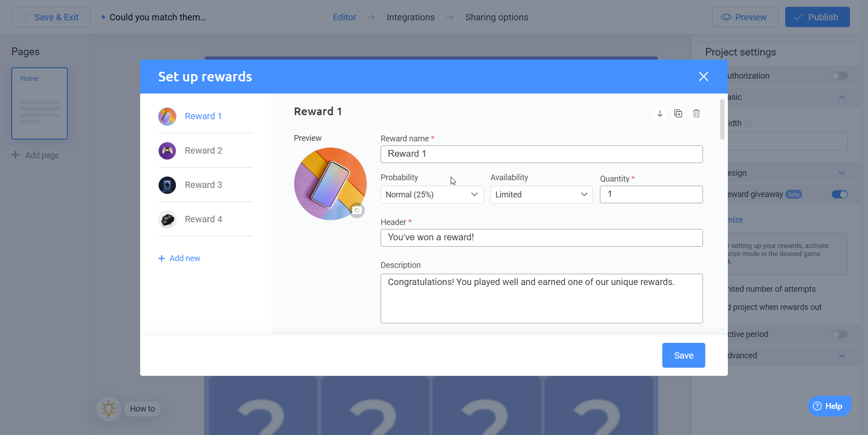Click the plus icon next to Add new

coord(161,258)
